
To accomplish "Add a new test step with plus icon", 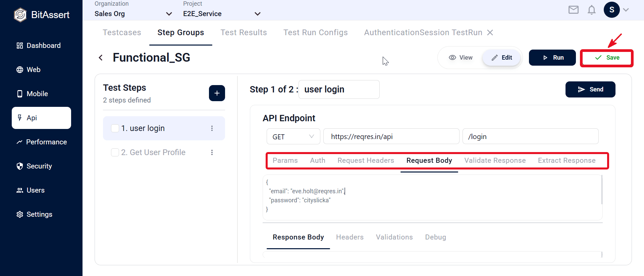I will [x=217, y=93].
